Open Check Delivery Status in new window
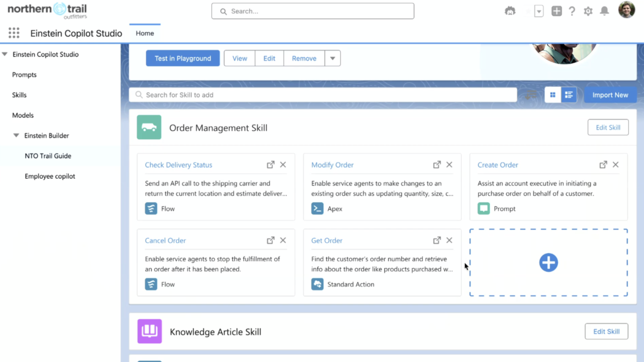 coord(270,164)
